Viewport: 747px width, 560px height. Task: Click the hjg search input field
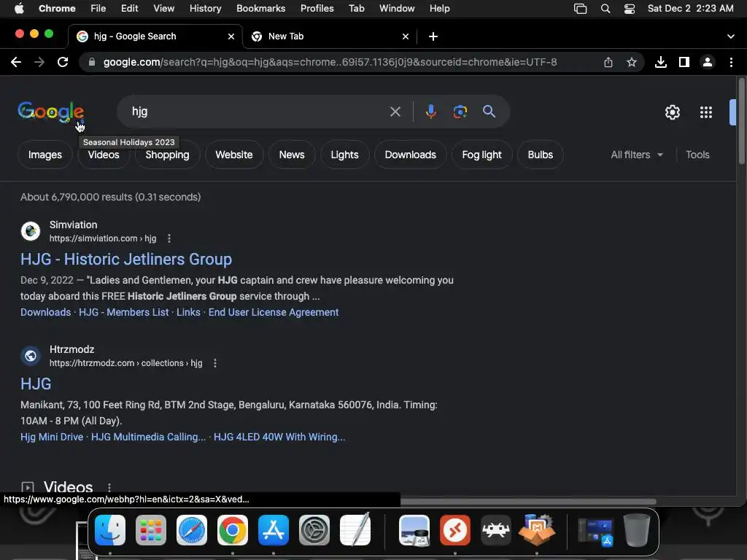pos(258,112)
